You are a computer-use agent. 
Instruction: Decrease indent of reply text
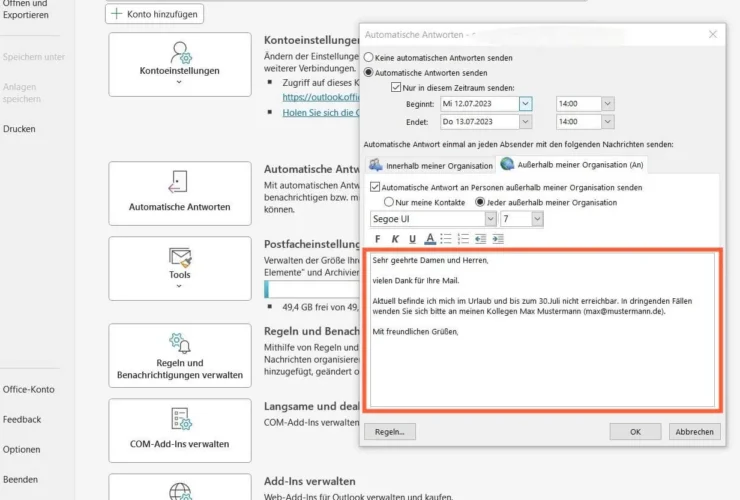click(480, 239)
